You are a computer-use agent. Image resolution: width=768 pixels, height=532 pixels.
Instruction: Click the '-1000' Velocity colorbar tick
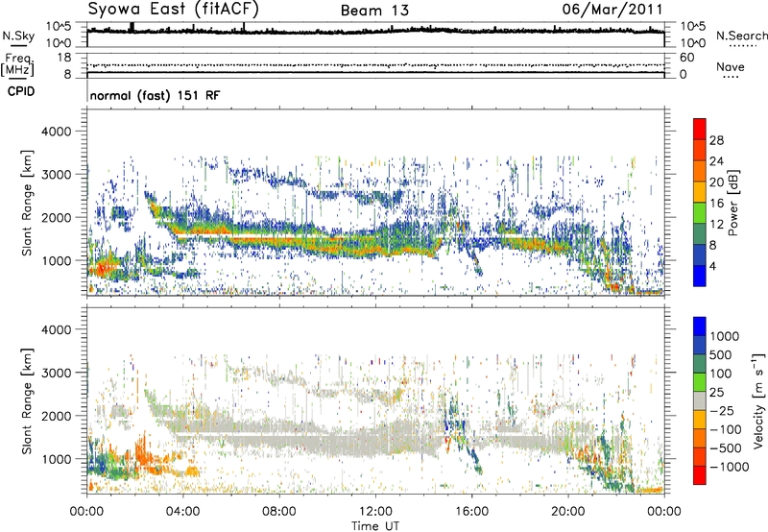729,467
